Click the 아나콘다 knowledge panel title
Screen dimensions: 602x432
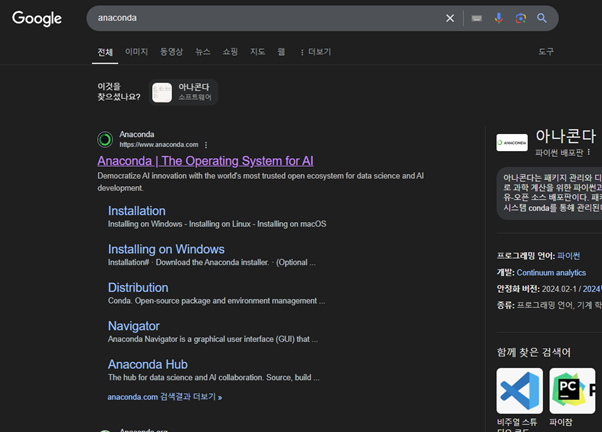point(566,136)
